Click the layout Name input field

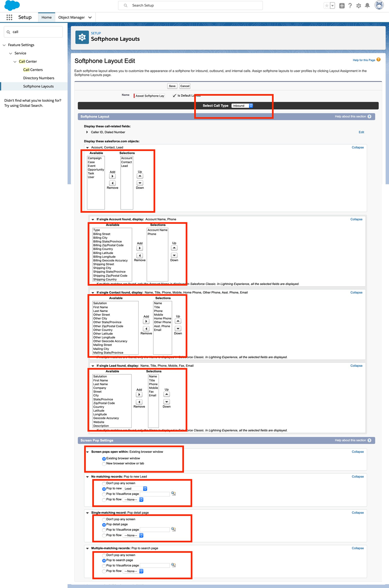(x=150, y=96)
